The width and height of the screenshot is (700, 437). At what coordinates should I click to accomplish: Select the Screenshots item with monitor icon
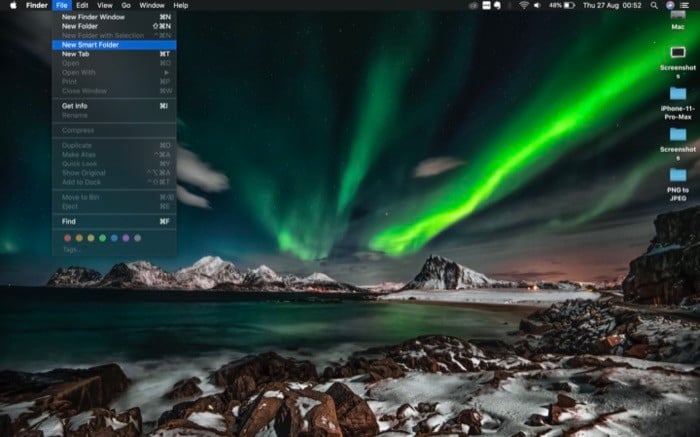pyautogui.click(x=678, y=62)
